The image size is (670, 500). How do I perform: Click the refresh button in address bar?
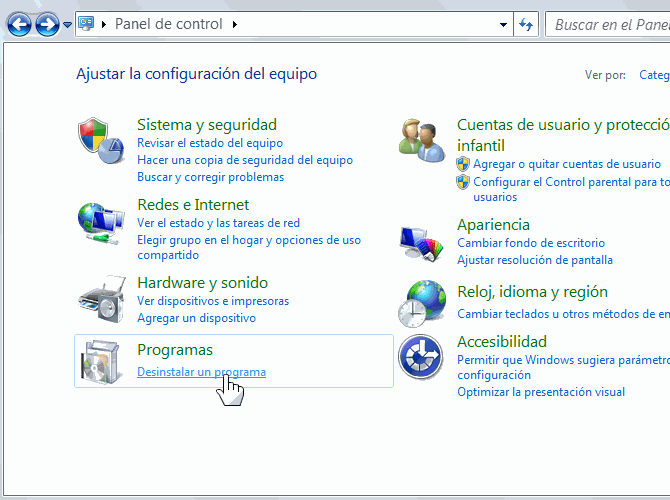(x=526, y=25)
